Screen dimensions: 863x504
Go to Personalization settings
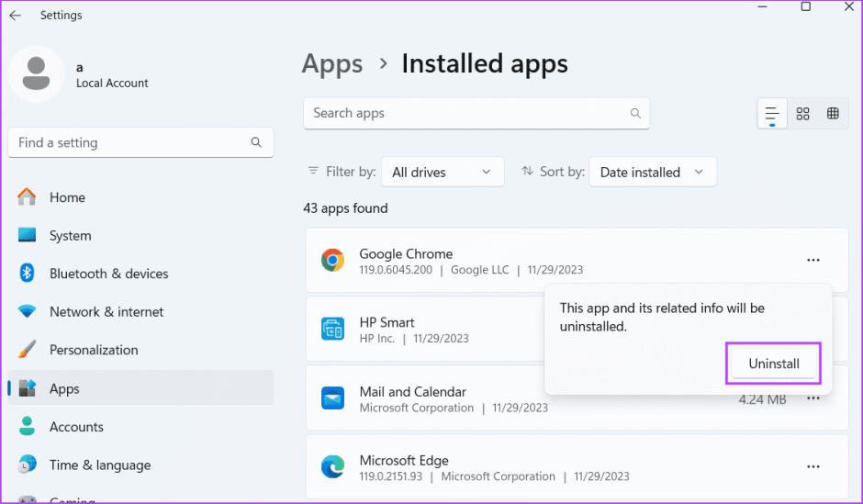94,350
